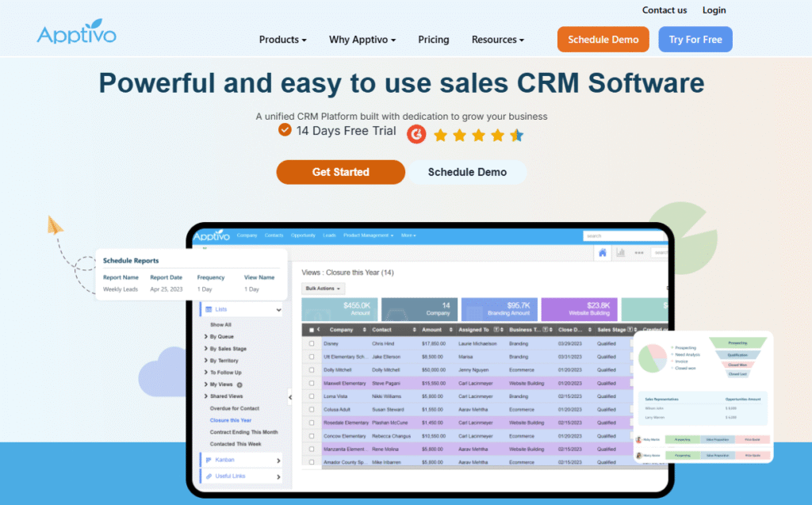Open the Why Apptivo dropdown menu
The height and width of the screenshot is (505, 812).
pos(362,40)
